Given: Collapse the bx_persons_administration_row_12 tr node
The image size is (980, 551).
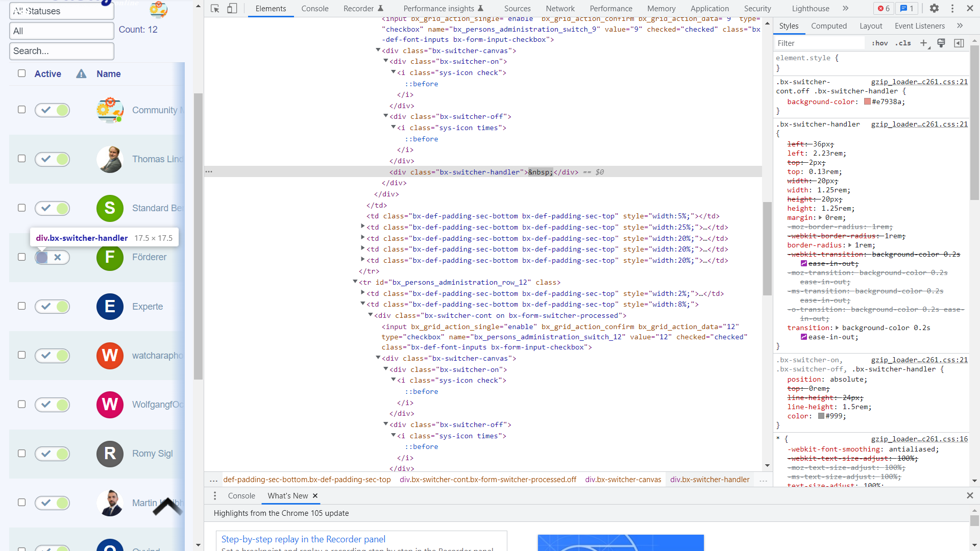Looking at the screenshot, I should (x=355, y=282).
